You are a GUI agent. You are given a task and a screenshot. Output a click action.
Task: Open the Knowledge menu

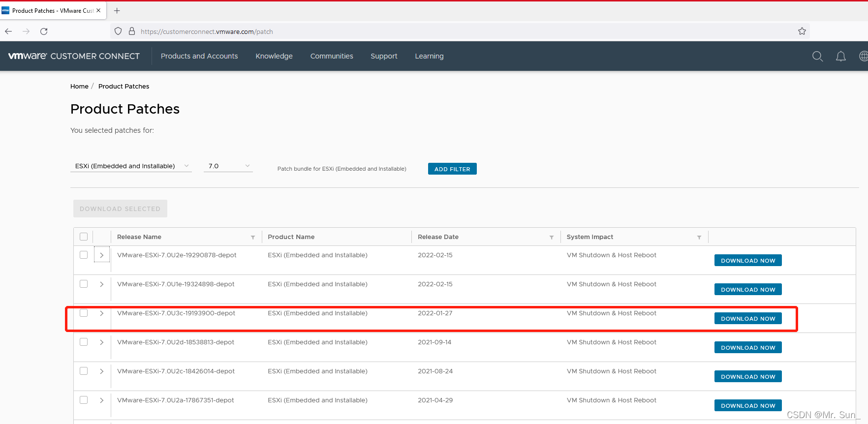pos(274,56)
